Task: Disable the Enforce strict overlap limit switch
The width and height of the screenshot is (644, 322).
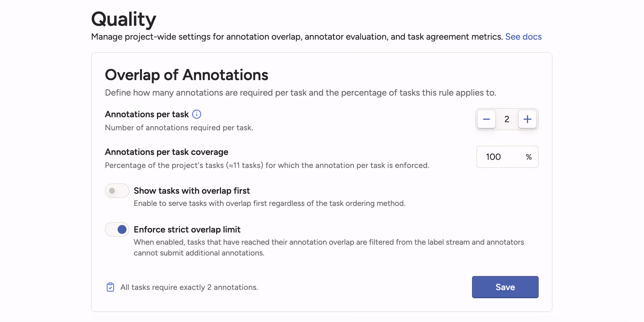Action: click(117, 229)
